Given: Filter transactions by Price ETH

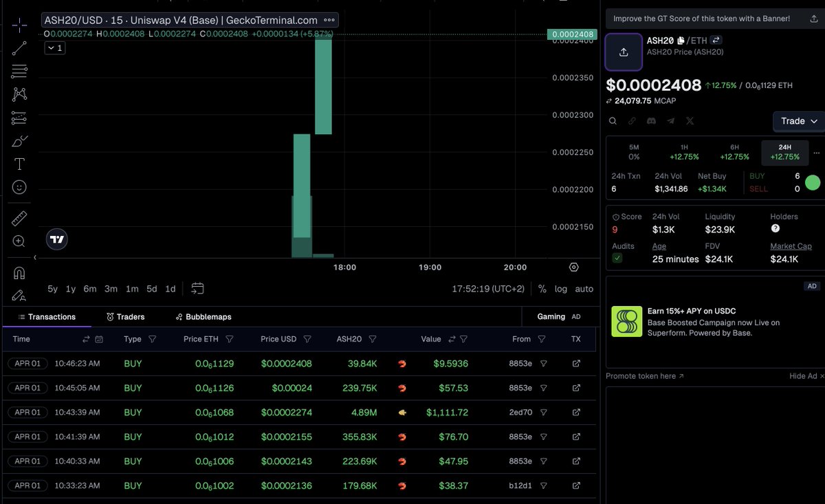Looking at the screenshot, I should [x=230, y=339].
